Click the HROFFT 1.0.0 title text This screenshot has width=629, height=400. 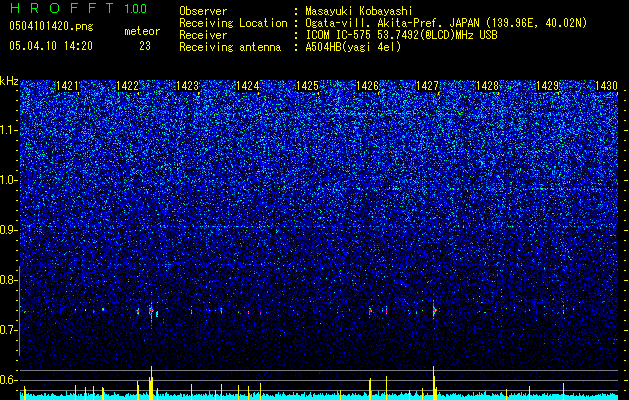(x=78, y=8)
